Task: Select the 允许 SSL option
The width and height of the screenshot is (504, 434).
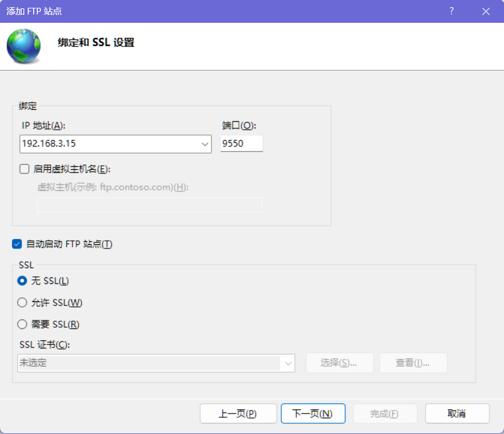Action: [22, 303]
